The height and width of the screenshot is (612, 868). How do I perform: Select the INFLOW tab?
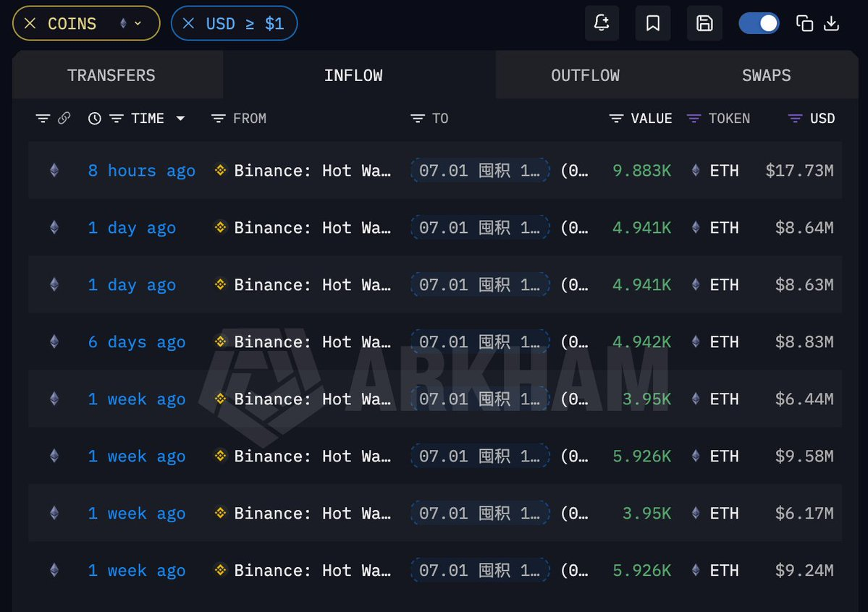(x=353, y=75)
